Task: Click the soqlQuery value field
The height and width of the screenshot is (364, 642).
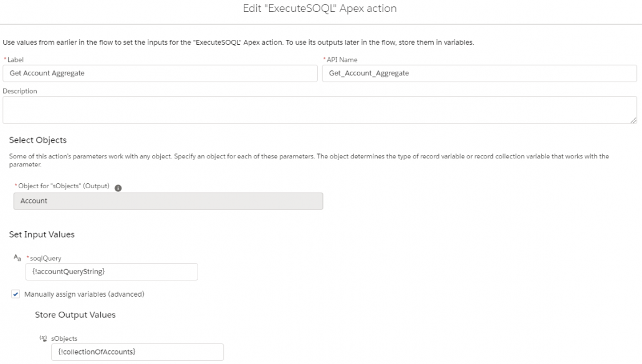Action: 111,271
